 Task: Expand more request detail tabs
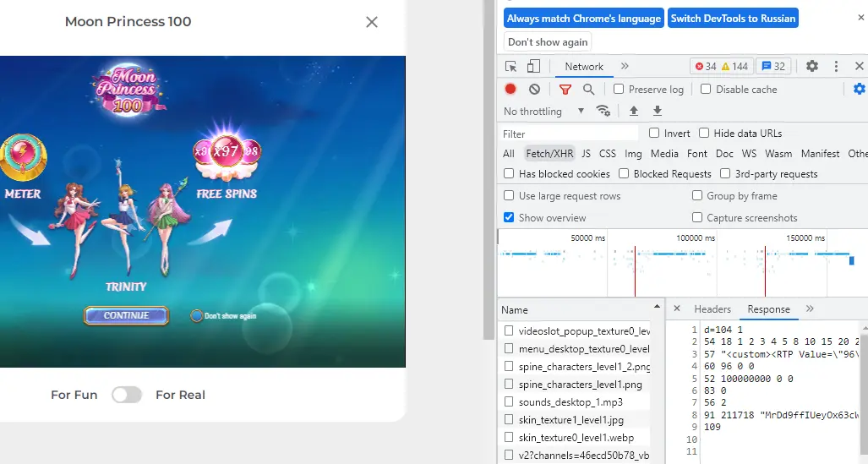click(810, 308)
